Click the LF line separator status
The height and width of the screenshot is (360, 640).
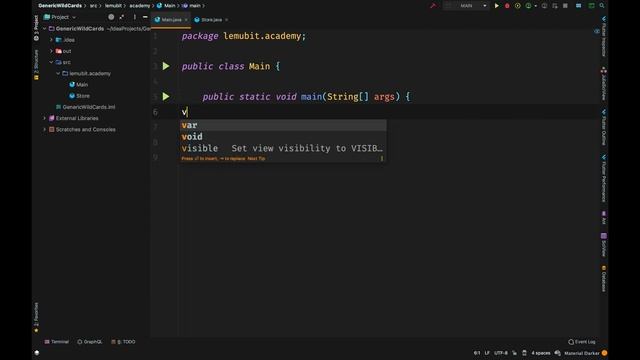click(x=487, y=353)
